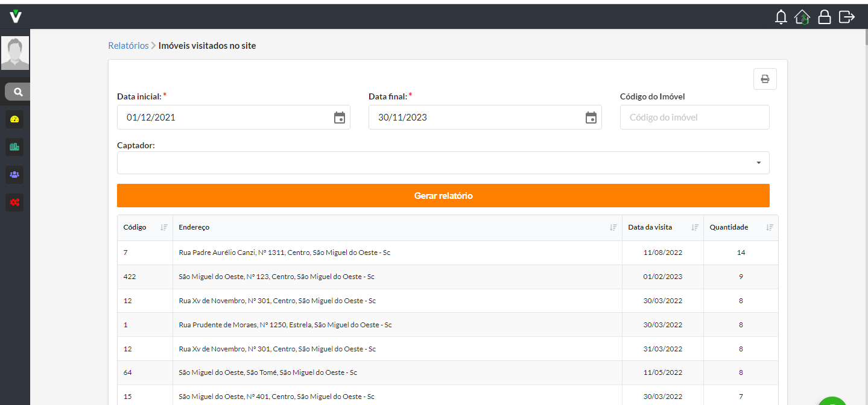The image size is (868, 405).
Task: Expand the Captador dropdown arrow
Action: click(x=759, y=163)
